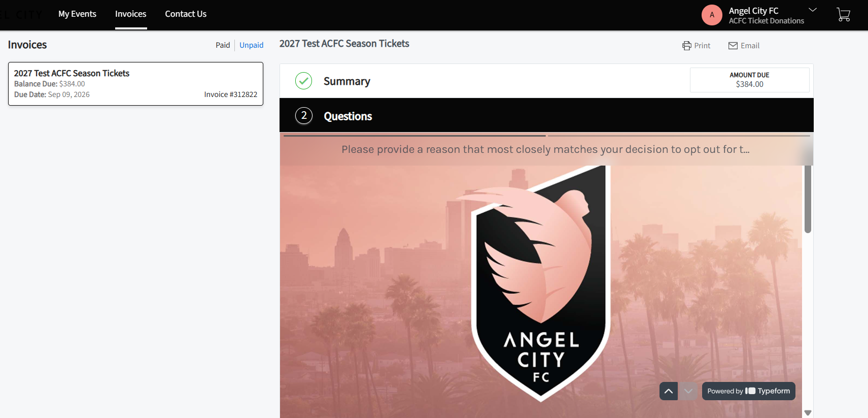Print the invoice
The width and height of the screenshot is (868, 418).
[x=696, y=46]
